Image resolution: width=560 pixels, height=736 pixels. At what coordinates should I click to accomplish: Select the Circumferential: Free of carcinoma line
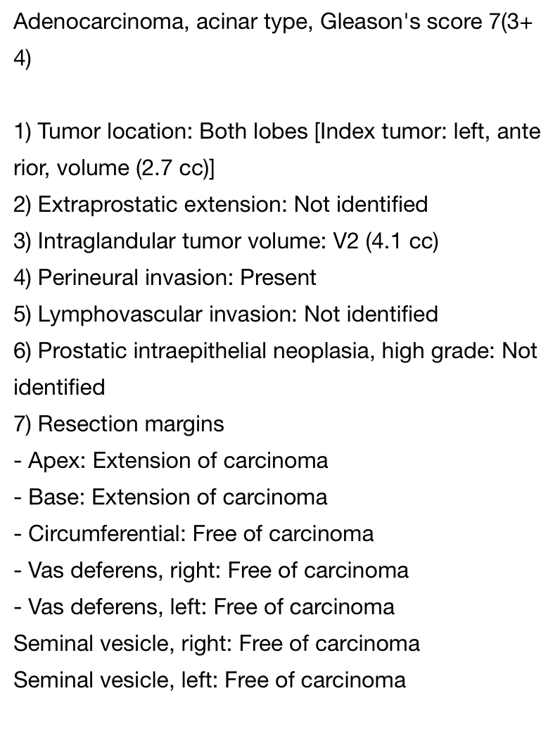point(194,534)
